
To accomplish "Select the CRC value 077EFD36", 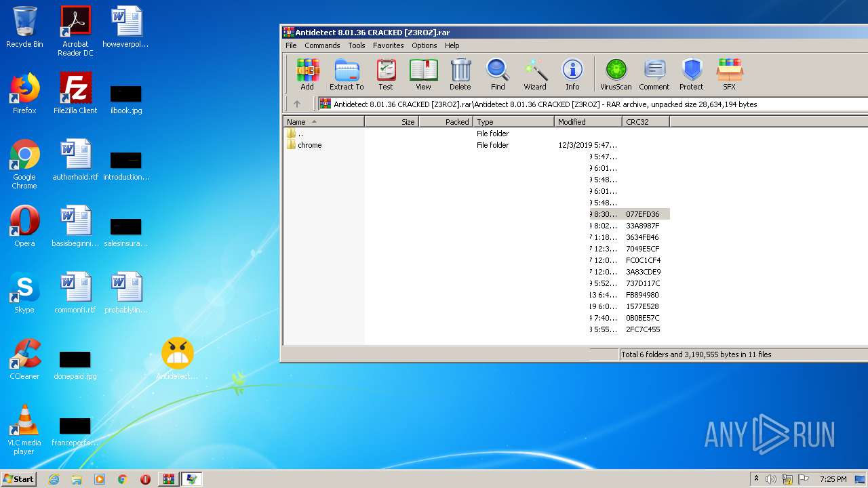I will coord(642,214).
